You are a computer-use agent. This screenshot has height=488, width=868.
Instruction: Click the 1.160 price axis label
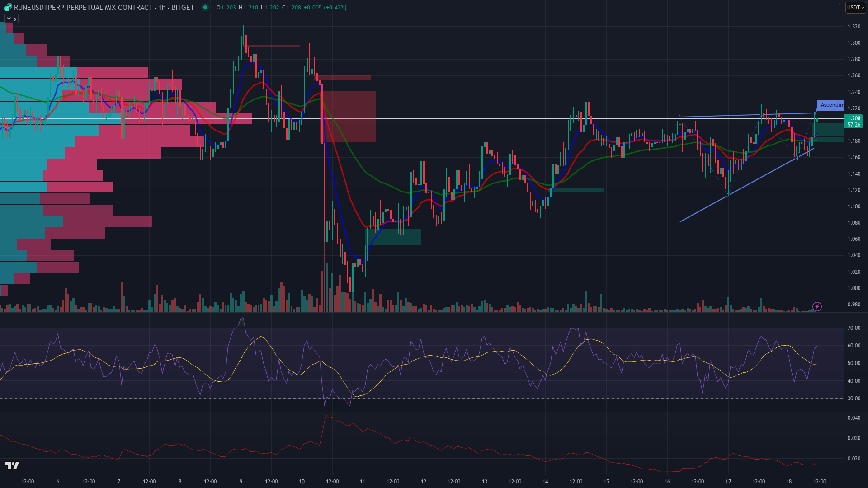pyautogui.click(x=854, y=157)
